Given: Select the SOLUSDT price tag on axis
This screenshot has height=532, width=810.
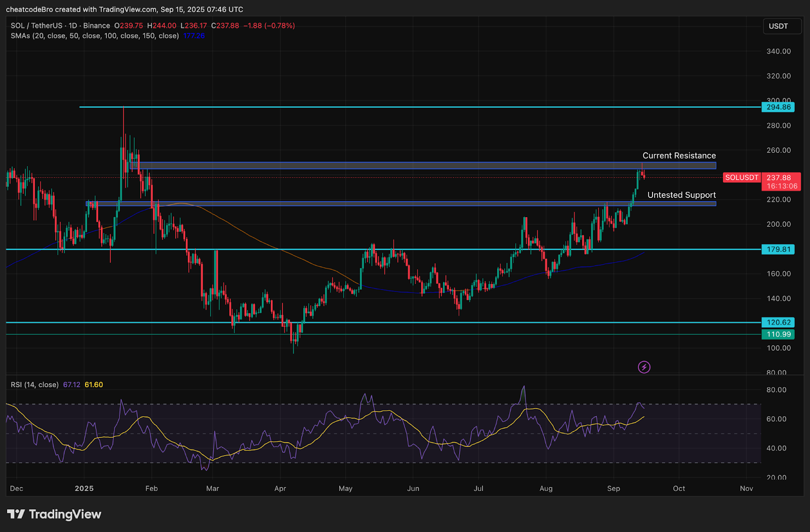Looking at the screenshot, I should click(x=741, y=178).
